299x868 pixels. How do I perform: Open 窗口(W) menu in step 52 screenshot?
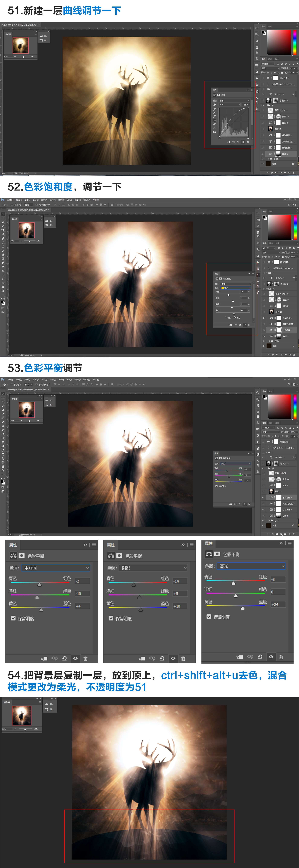point(87,200)
